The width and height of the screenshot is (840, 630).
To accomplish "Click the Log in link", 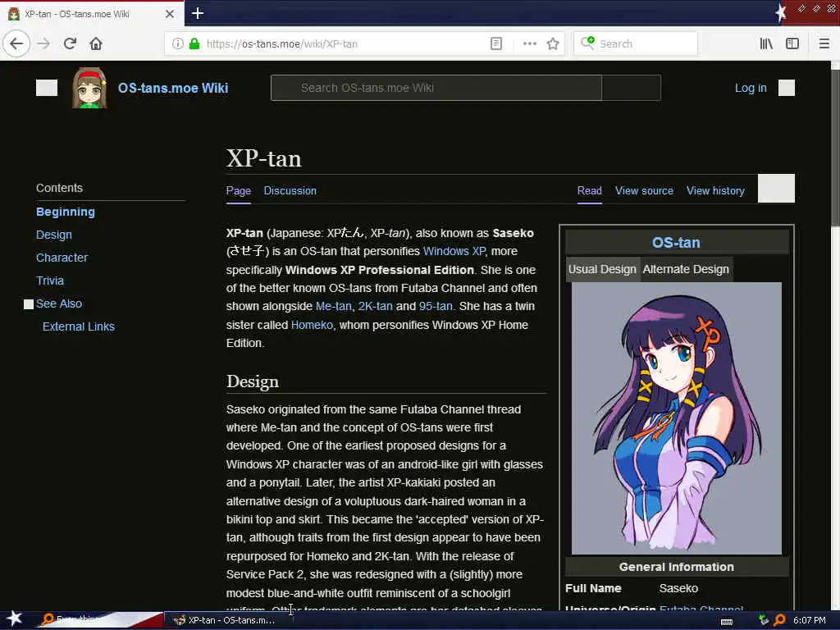I will tap(751, 88).
